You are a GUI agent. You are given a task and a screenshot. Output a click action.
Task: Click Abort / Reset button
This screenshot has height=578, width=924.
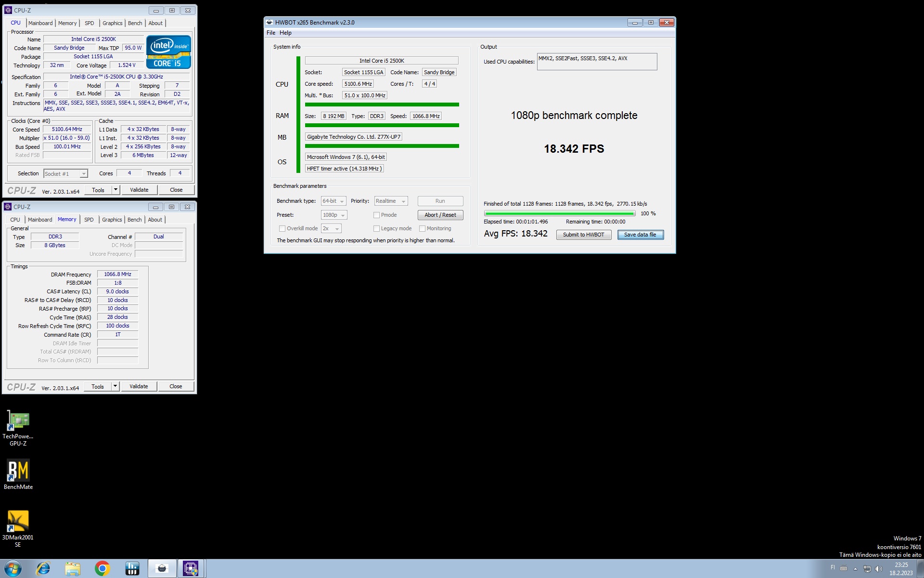tap(440, 215)
